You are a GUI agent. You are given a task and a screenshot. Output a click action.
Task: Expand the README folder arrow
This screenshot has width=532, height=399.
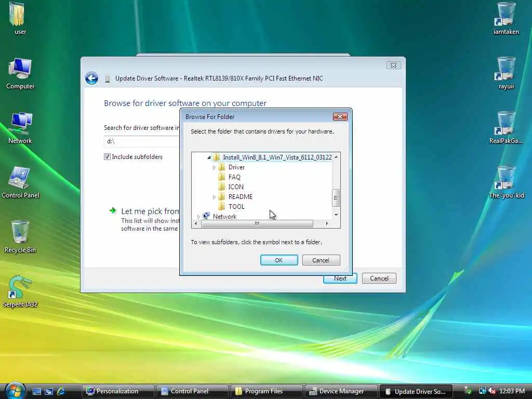pyautogui.click(x=214, y=197)
